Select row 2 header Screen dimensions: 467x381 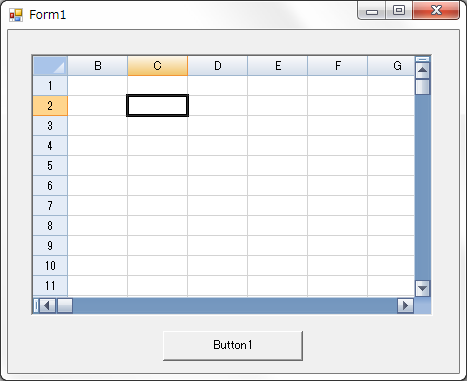[50, 106]
